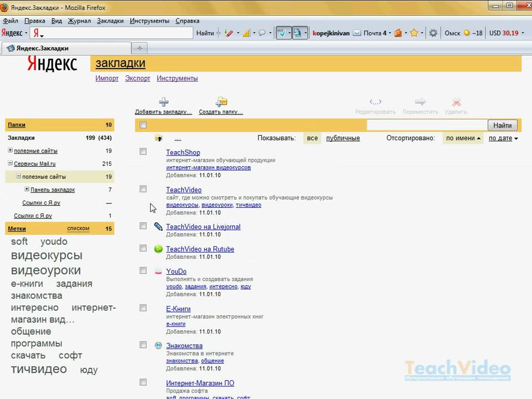532x399 pixels.
Task: Click the bookmark search input field
Action: coord(427,125)
